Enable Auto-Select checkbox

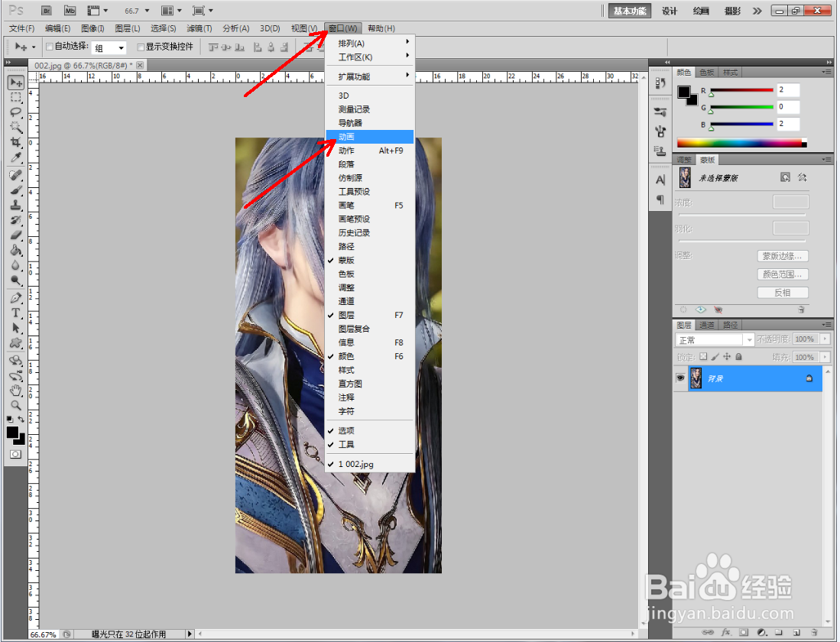coord(49,47)
